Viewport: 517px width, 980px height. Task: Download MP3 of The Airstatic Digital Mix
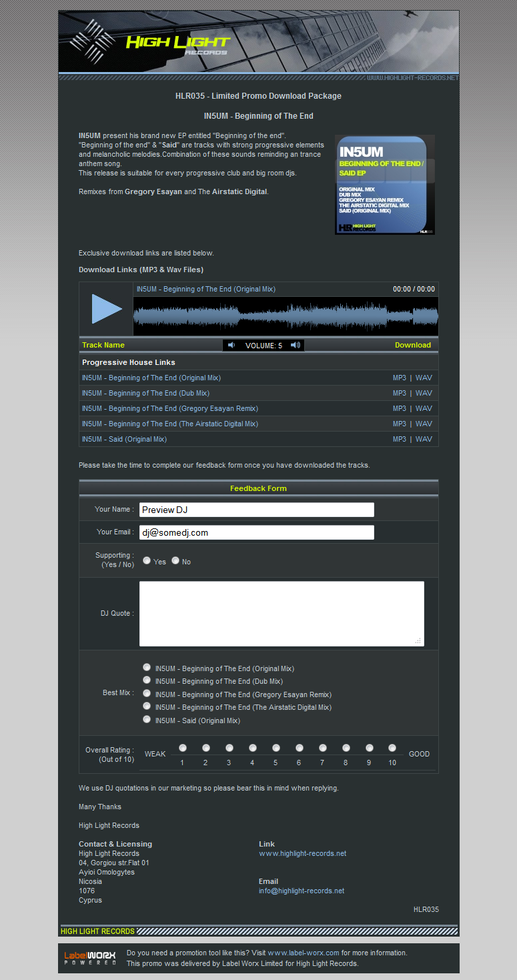399,424
